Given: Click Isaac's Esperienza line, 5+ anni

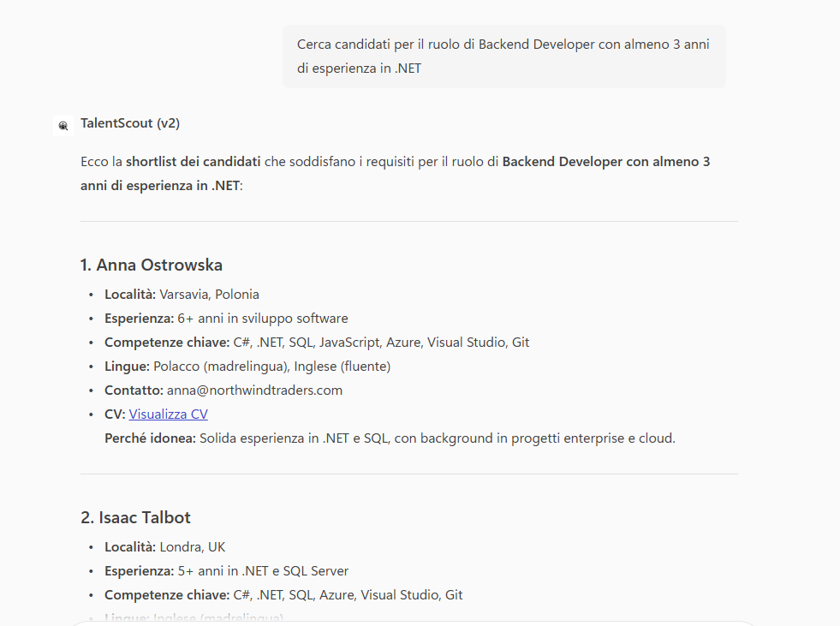Looking at the screenshot, I should click(226, 571).
